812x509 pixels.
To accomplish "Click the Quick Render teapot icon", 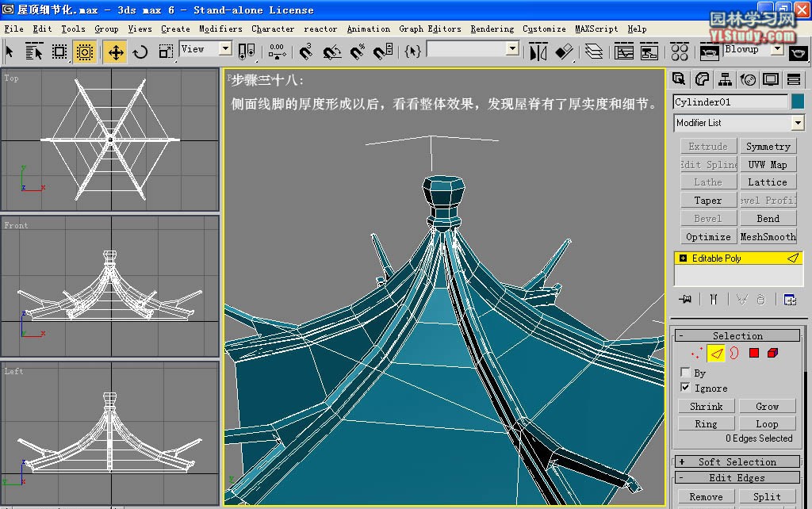I will tap(798, 52).
